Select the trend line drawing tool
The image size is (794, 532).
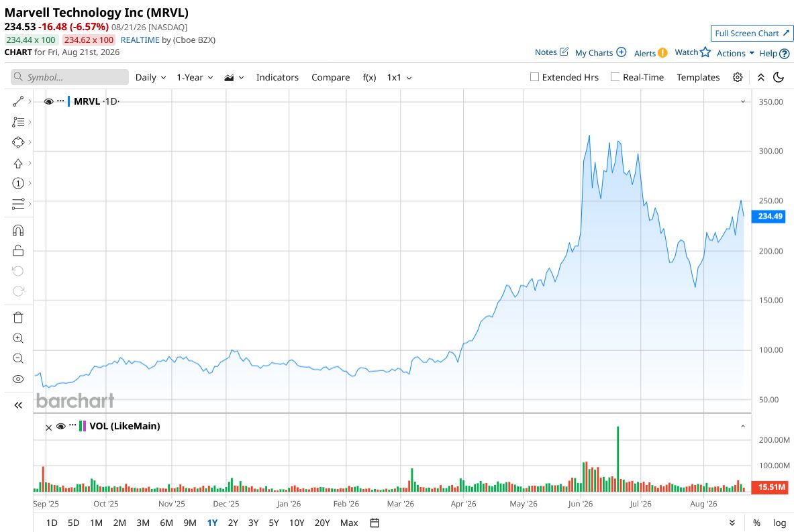click(x=18, y=102)
